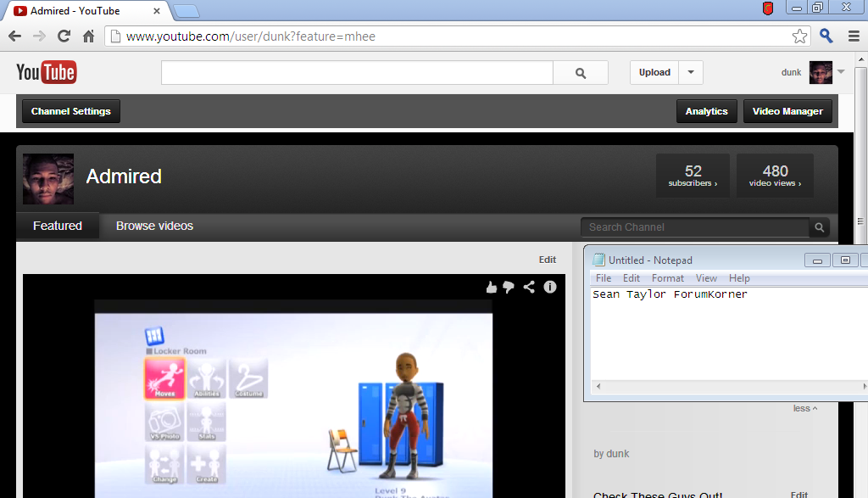The width and height of the screenshot is (868, 498).
Task: Click Edit above the featured video
Action: point(548,260)
